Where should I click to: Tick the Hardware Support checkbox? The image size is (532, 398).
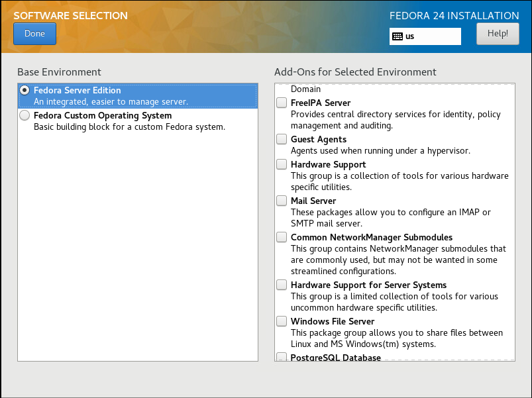282,164
